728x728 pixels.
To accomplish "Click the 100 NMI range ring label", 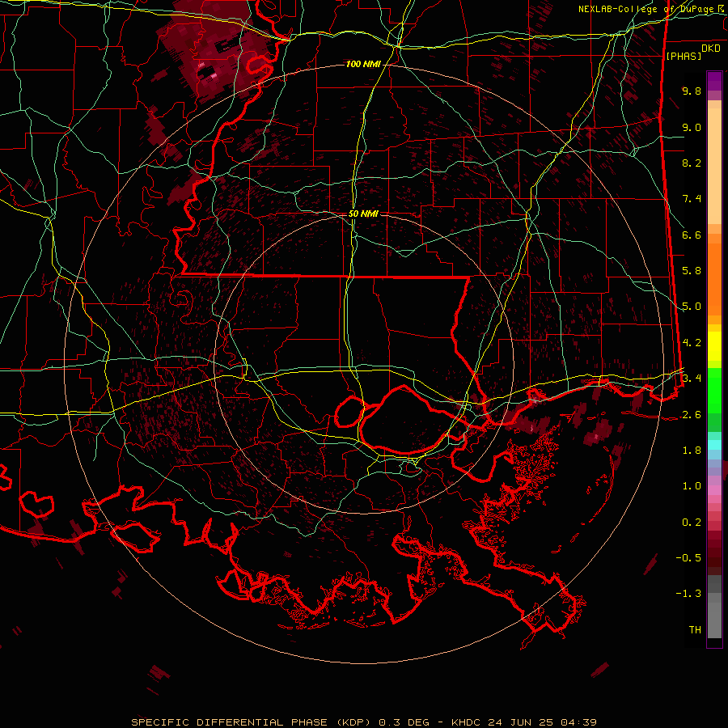I will tap(363, 64).
